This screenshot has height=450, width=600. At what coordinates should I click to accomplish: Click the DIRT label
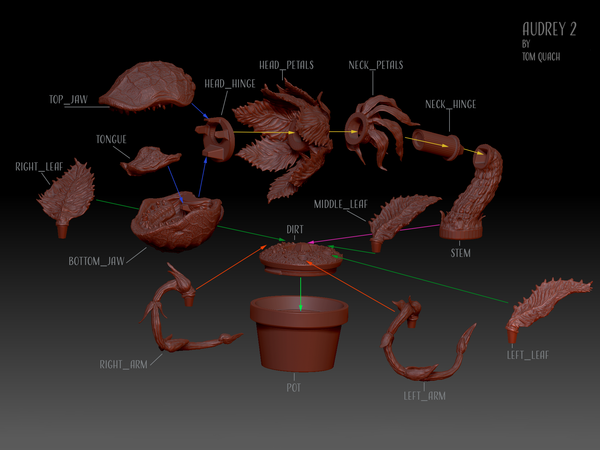295,229
